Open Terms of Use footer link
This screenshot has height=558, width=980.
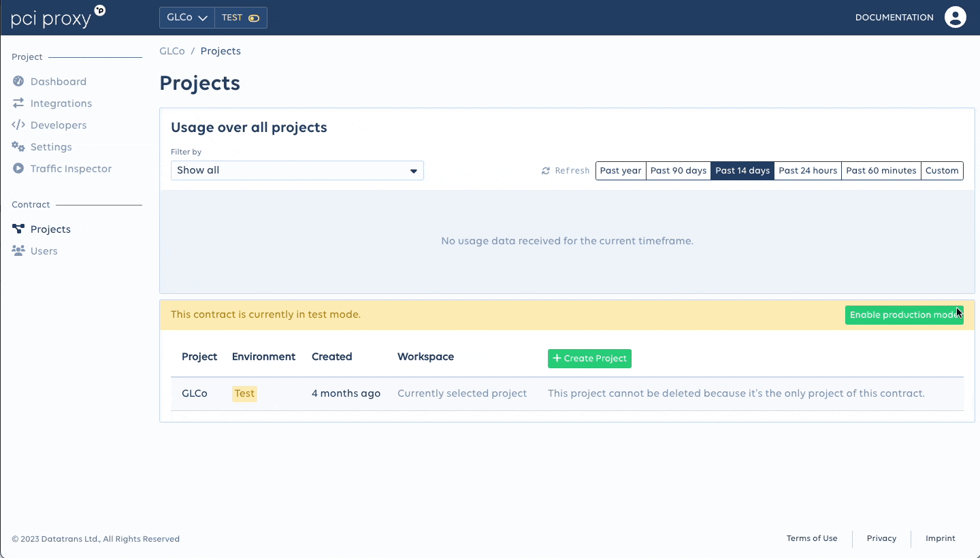[x=812, y=538]
